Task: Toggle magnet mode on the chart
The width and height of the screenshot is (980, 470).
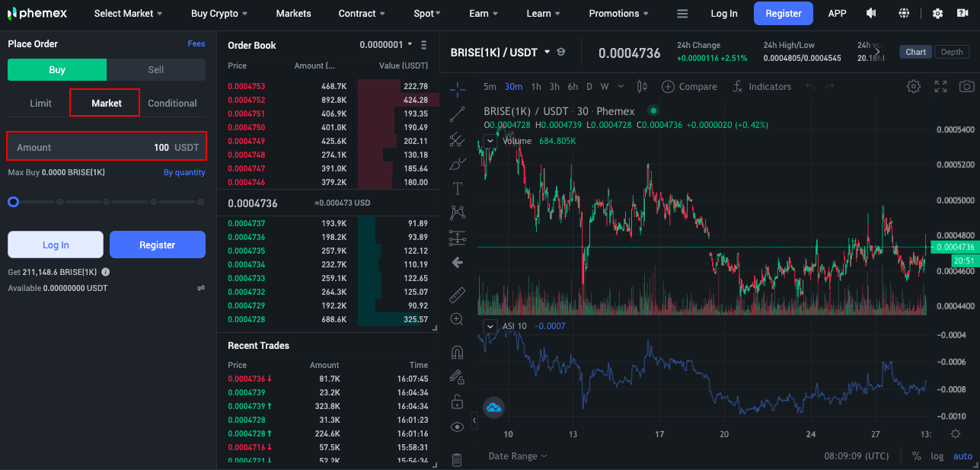Action: 457,352
